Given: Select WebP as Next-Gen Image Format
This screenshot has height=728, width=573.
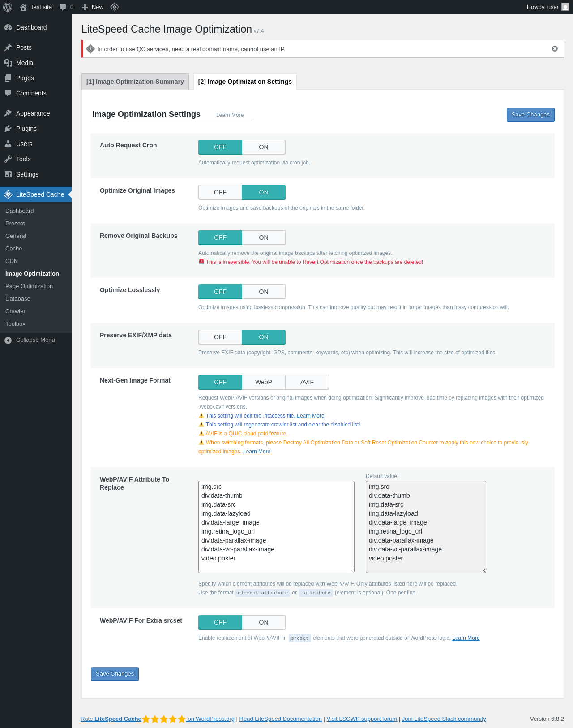Looking at the screenshot, I should pos(264,382).
